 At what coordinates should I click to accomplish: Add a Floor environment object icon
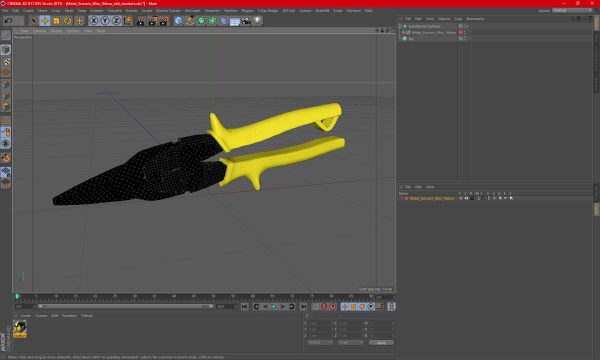pos(235,21)
